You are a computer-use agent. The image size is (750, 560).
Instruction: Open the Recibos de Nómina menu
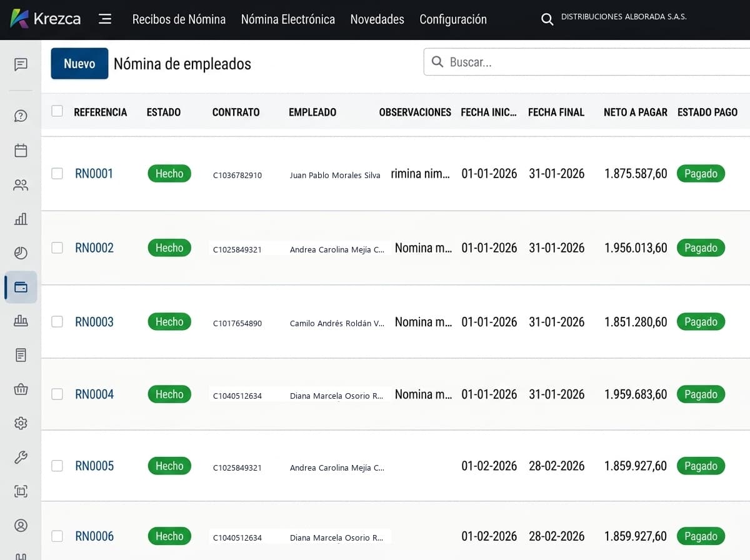(179, 19)
